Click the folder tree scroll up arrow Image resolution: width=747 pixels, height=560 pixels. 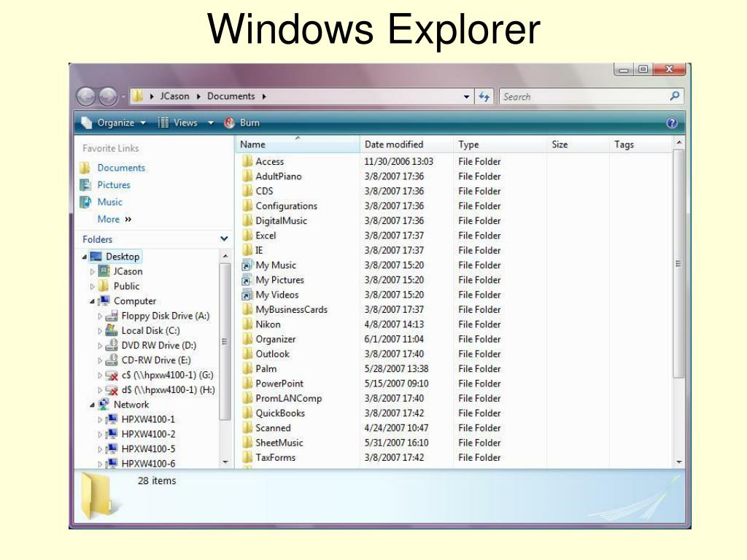click(225, 256)
